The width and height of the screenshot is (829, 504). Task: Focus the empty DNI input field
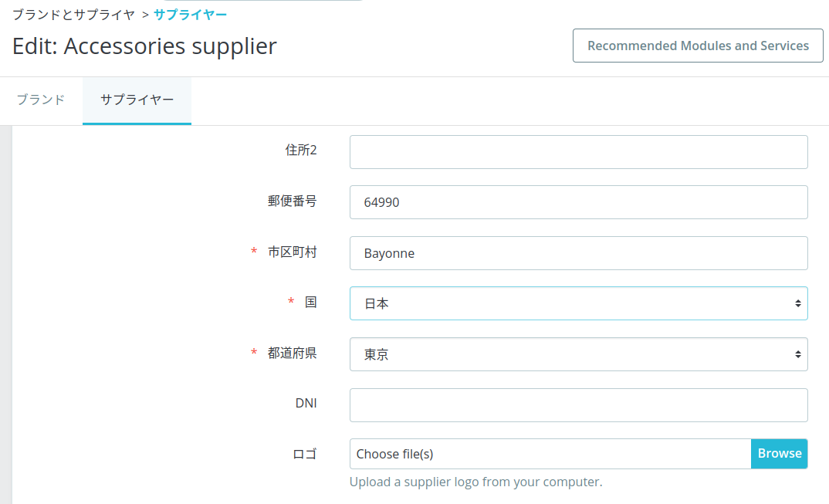click(578, 405)
